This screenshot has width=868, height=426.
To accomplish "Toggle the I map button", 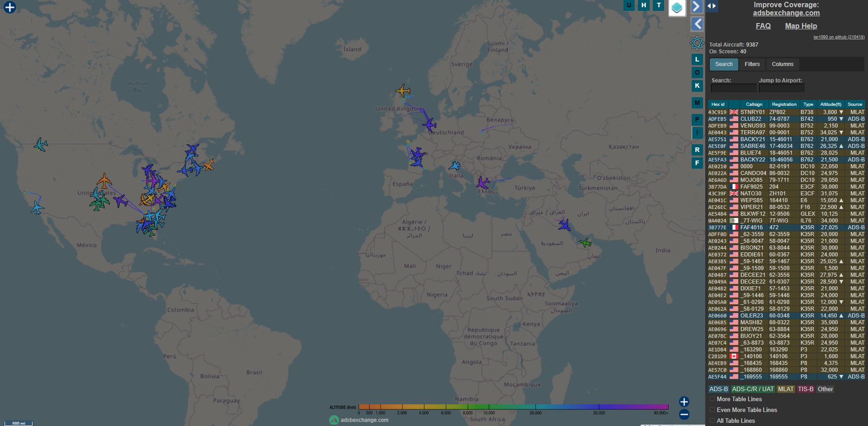I will [x=697, y=133].
